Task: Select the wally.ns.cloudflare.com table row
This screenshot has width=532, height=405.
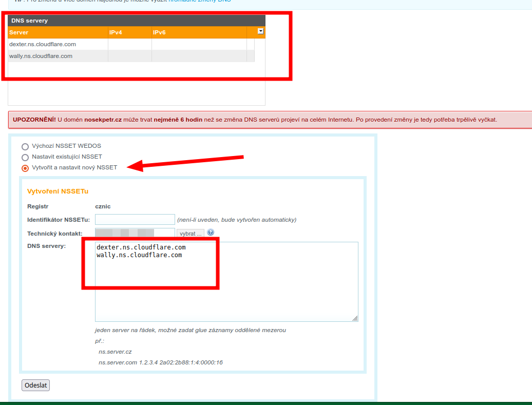Action: 58,56
